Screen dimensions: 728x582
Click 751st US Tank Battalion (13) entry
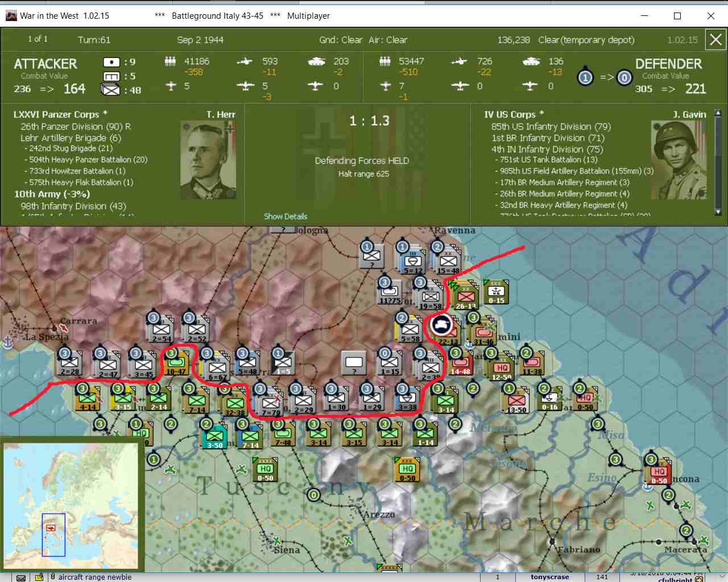point(549,160)
